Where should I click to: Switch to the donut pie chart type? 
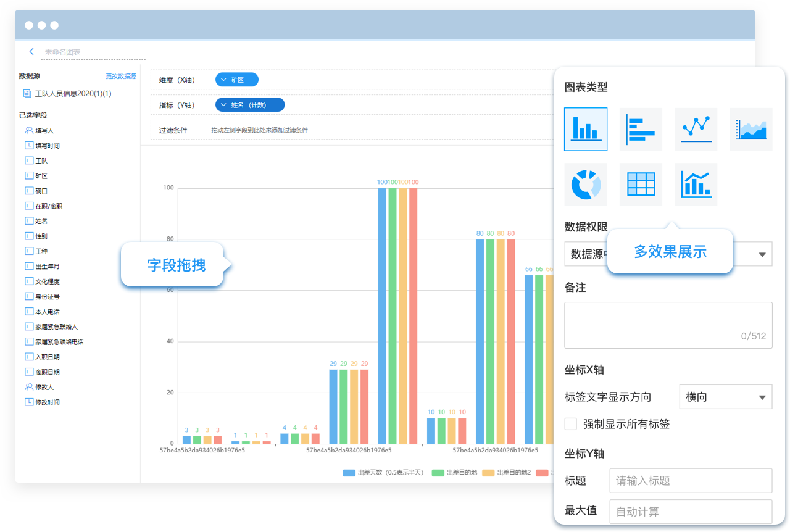pos(585,184)
